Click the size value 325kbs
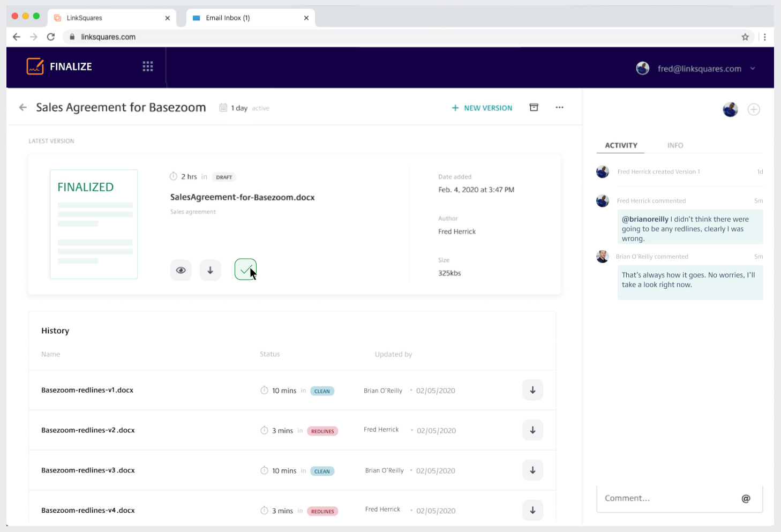The height and width of the screenshot is (532, 781). [x=449, y=273]
